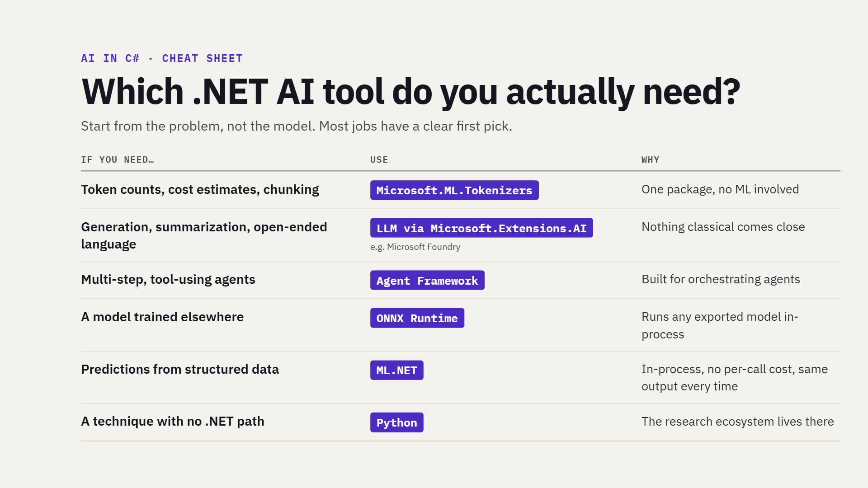Click the 'IF YOU NEED…' column header

[x=118, y=160]
